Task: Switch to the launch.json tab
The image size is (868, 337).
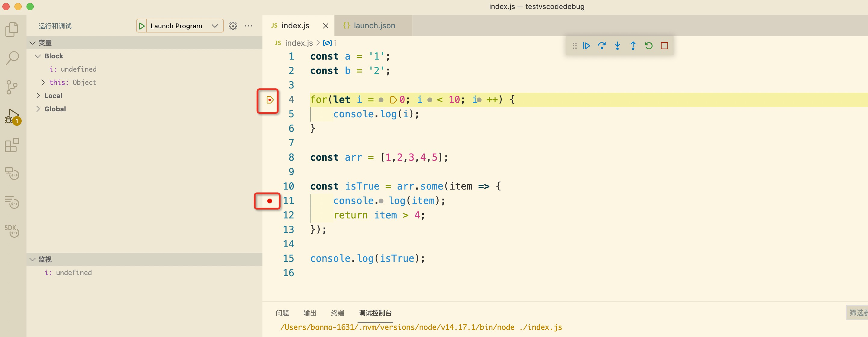Action: pyautogui.click(x=373, y=26)
